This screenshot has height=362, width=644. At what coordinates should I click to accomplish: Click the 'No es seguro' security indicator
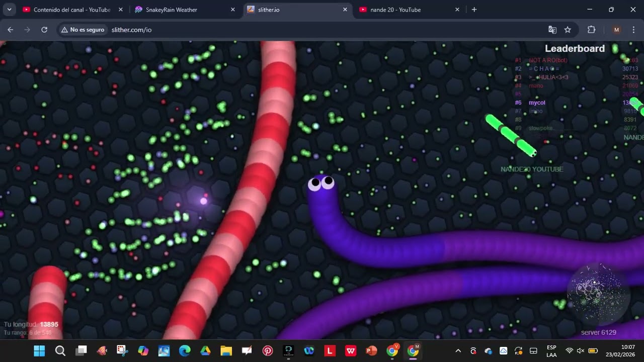click(83, 30)
